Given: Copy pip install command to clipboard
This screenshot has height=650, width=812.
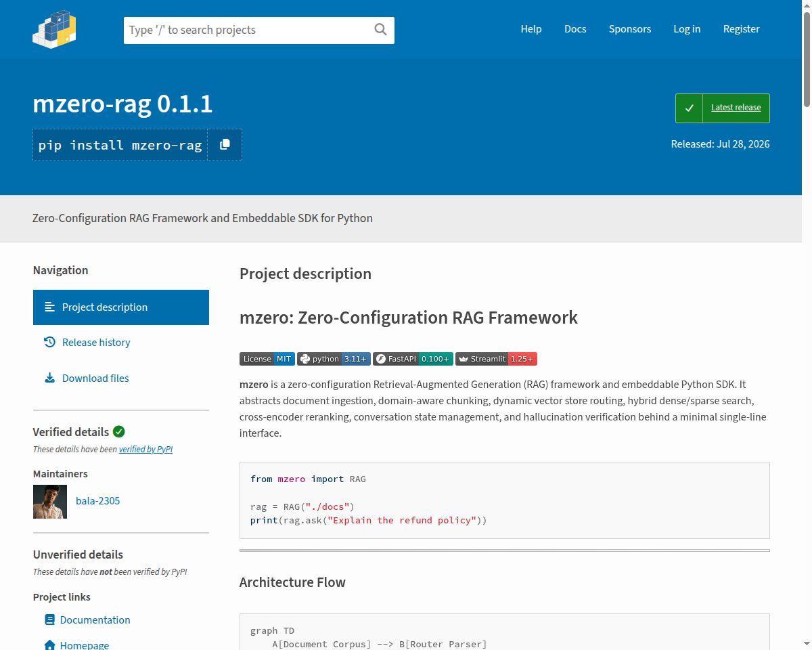Looking at the screenshot, I should click(225, 144).
